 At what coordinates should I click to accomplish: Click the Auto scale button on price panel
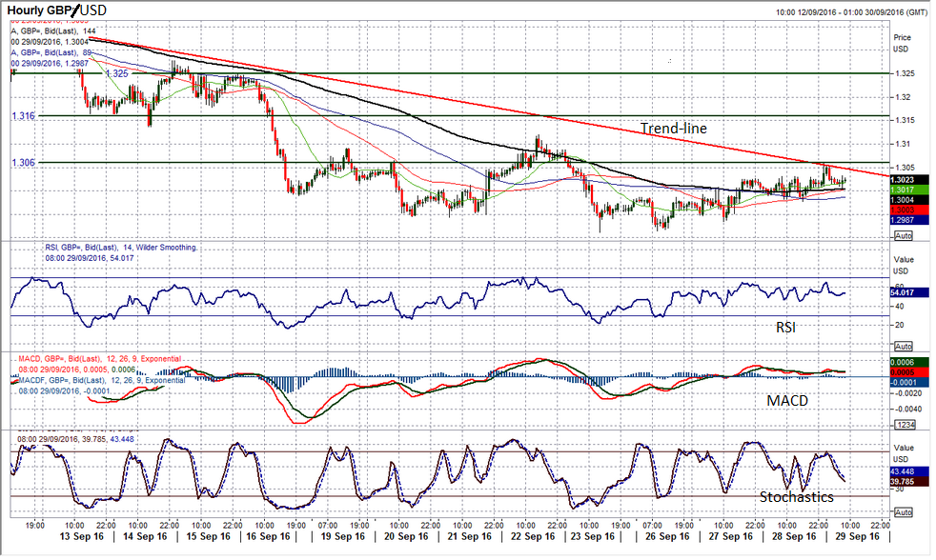click(904, 235)
